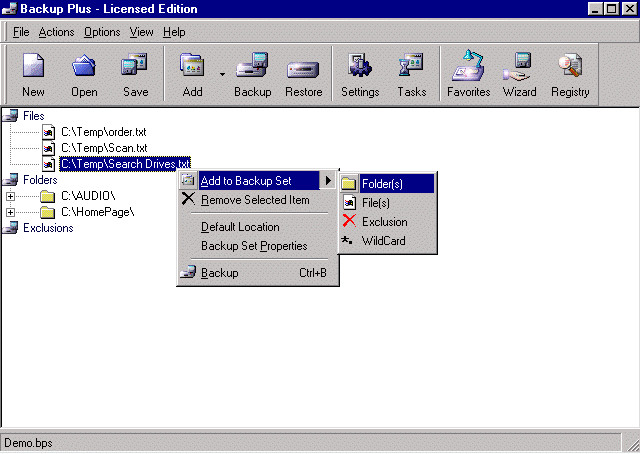
Task: Open the Actions menu
Action: pos(56,32)
